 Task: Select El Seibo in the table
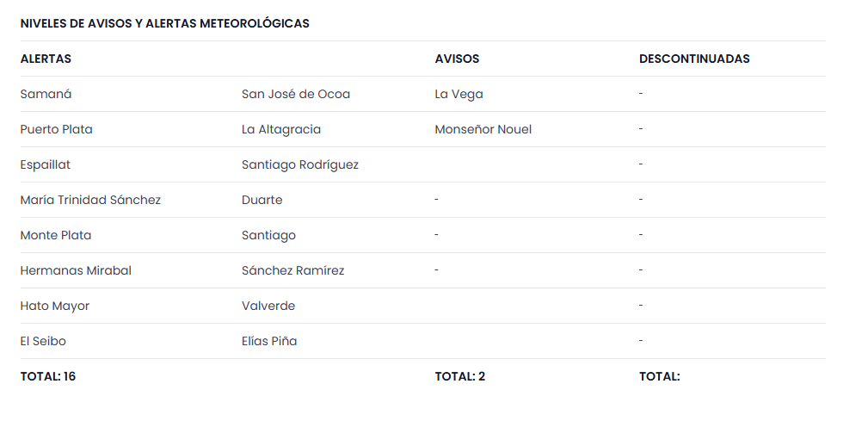coord(43,341)
